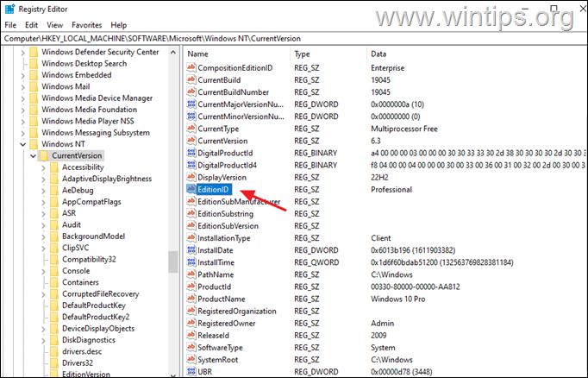
Task: Select the ProductId value name
Action: point(214,287)
